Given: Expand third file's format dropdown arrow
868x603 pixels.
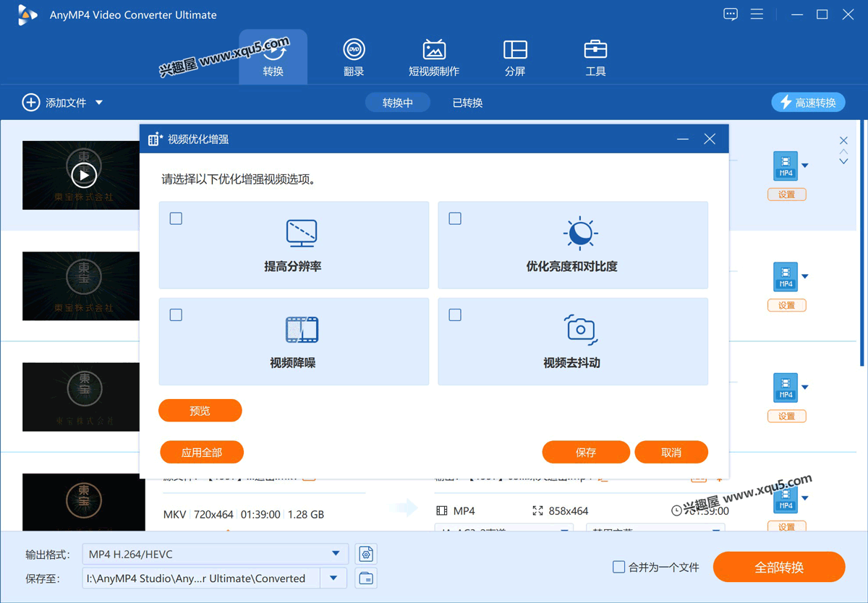Looking at the screenshot, I should [805, 388].
